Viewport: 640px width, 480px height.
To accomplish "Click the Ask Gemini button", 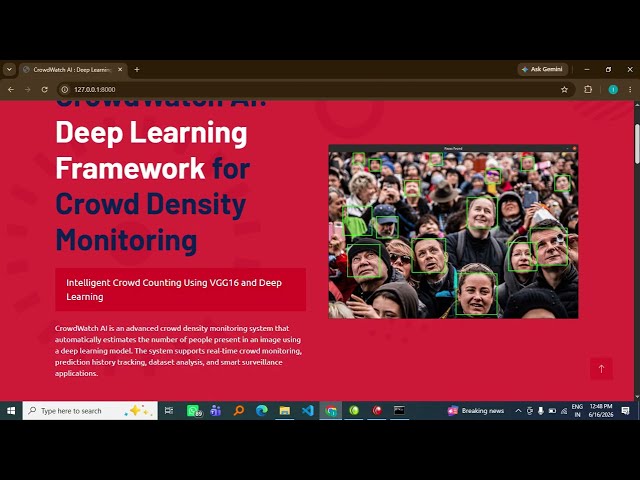I will coord(543,69).
